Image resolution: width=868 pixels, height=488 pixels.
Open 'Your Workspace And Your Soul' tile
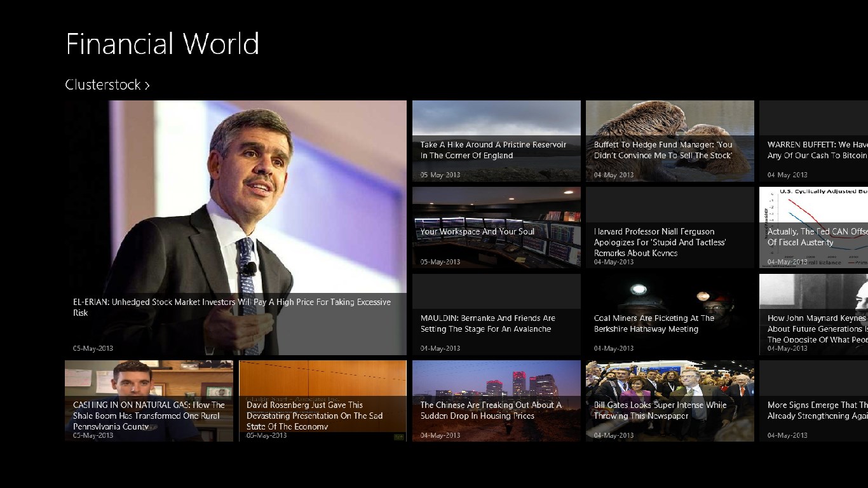[477, 232]
